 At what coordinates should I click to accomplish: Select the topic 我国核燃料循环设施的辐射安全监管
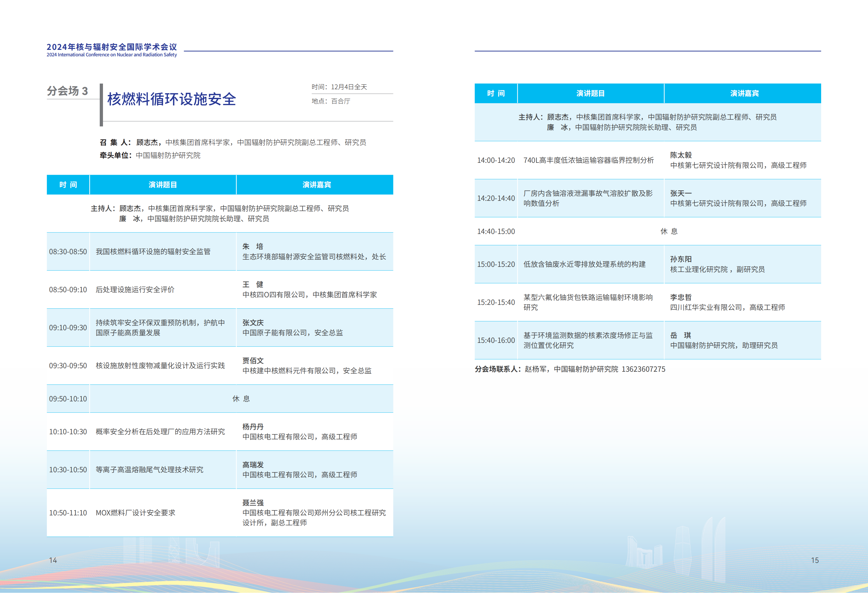click(x=153, y=252)
